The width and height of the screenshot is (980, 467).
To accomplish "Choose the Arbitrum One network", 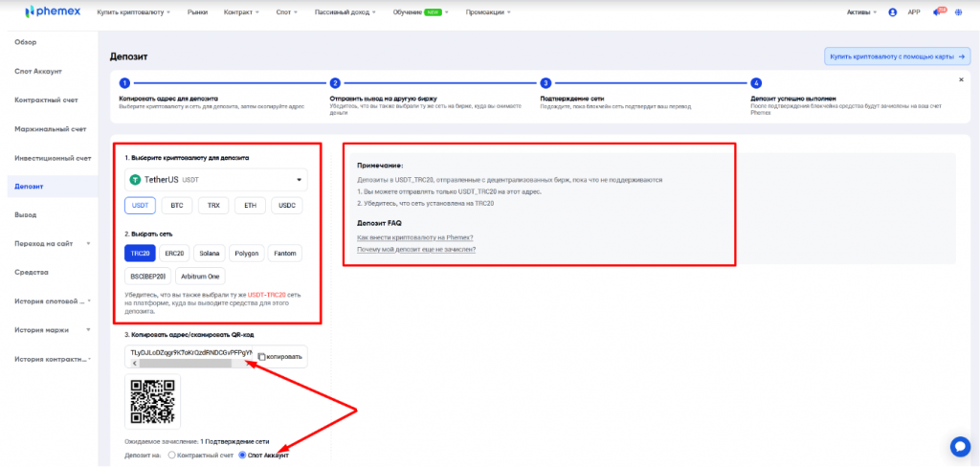I will pos(201,276).
